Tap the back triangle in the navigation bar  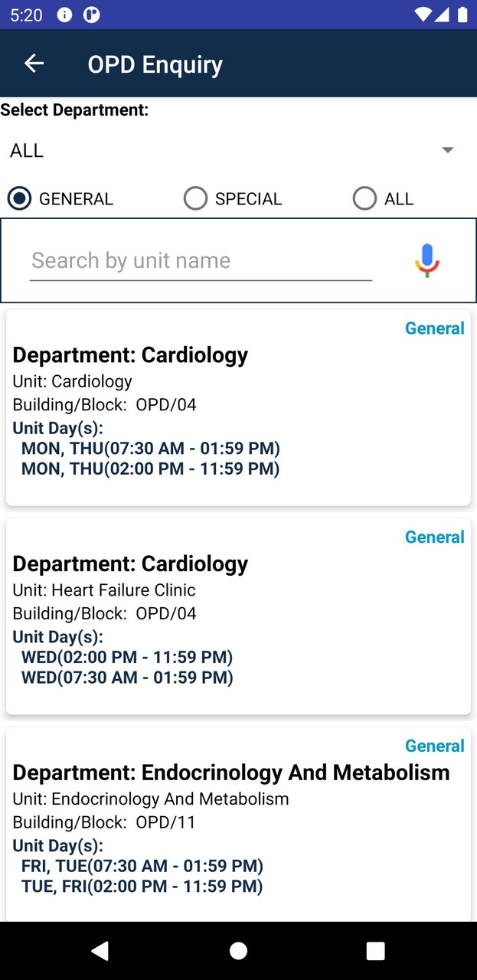100,950
